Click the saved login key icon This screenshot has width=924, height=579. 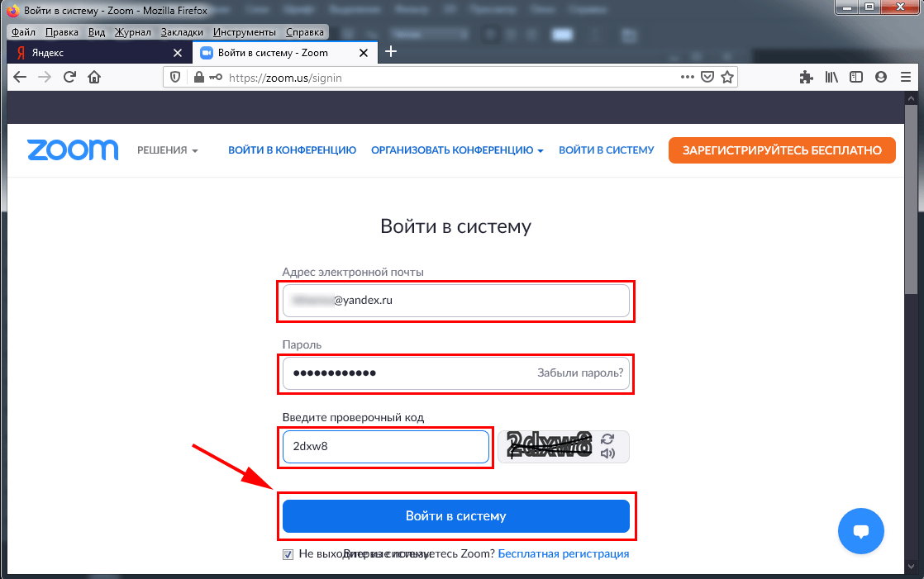pyautogui.click(x=216, y=77)
